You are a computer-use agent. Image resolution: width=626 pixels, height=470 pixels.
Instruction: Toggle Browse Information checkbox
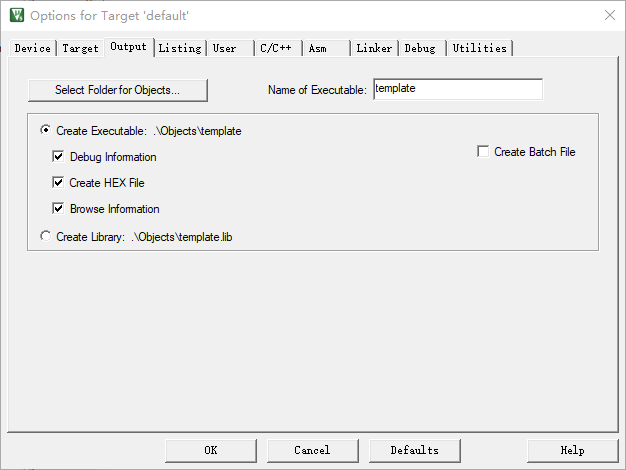(x=58, y=208)
